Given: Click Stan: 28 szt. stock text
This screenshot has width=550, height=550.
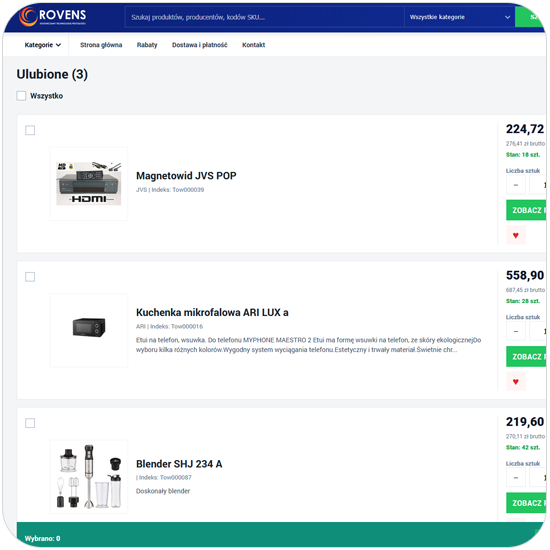Looking at the screenshot, I should 523,301.
